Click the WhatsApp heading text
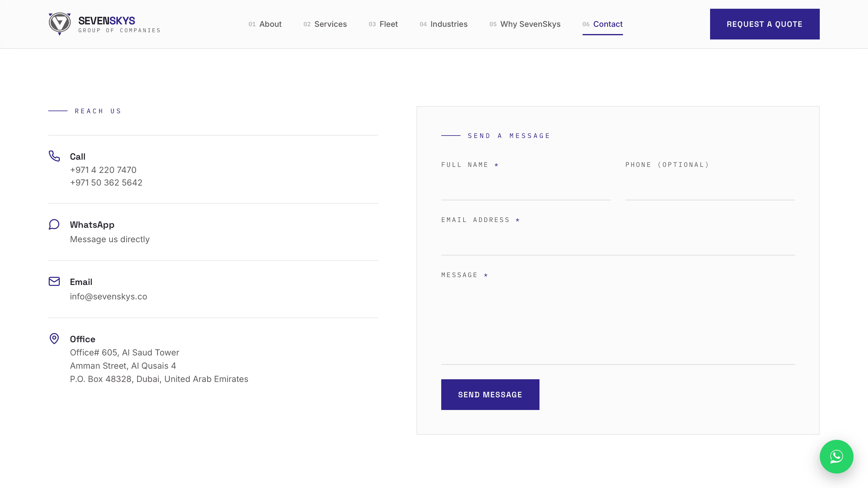 (92, 225)
